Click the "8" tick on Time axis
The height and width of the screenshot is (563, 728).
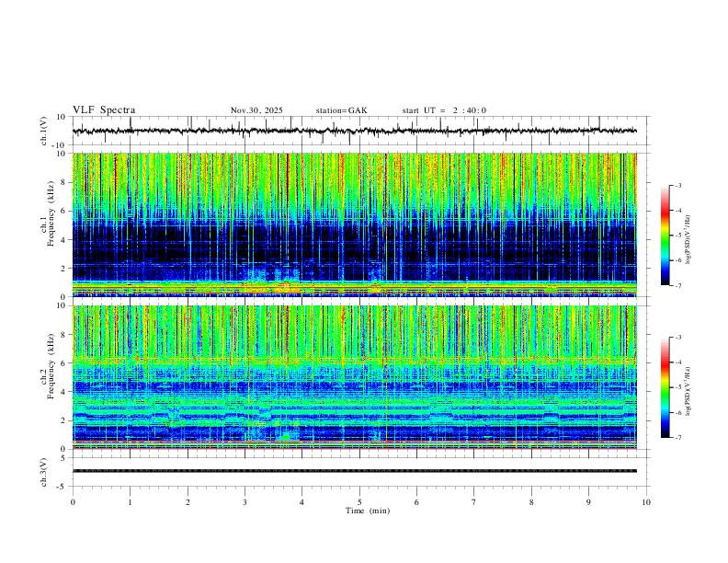coord(531,502)
